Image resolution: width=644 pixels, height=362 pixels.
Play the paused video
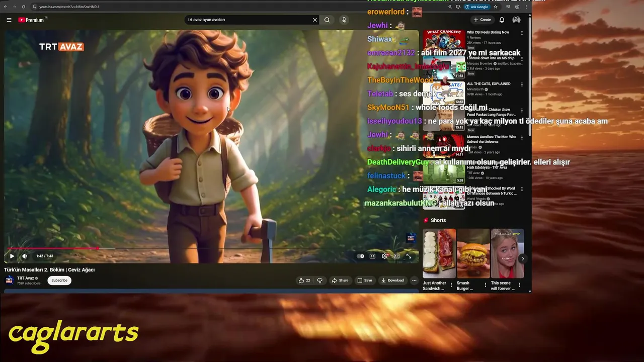(x=12, y=256)
